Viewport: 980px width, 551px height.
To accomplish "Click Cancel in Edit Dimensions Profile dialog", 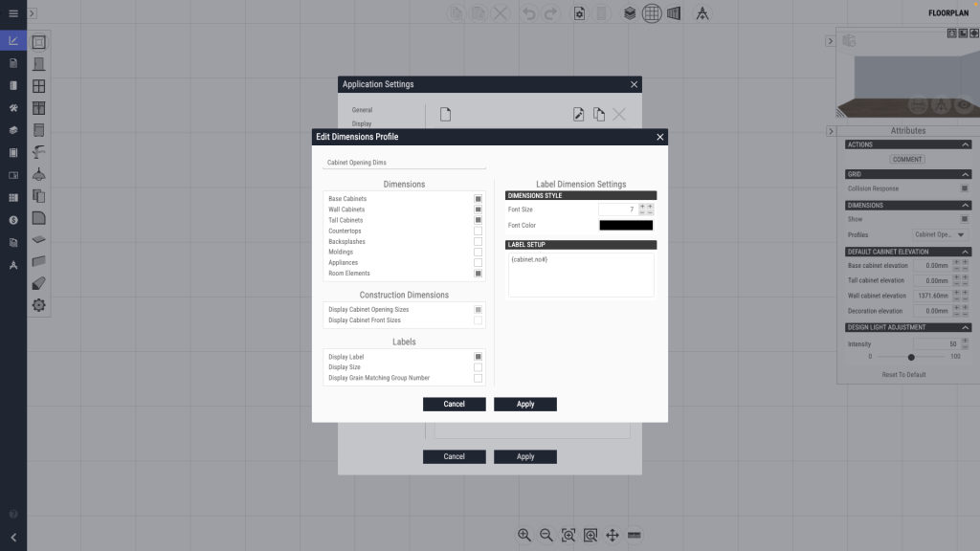I will 455,404.
